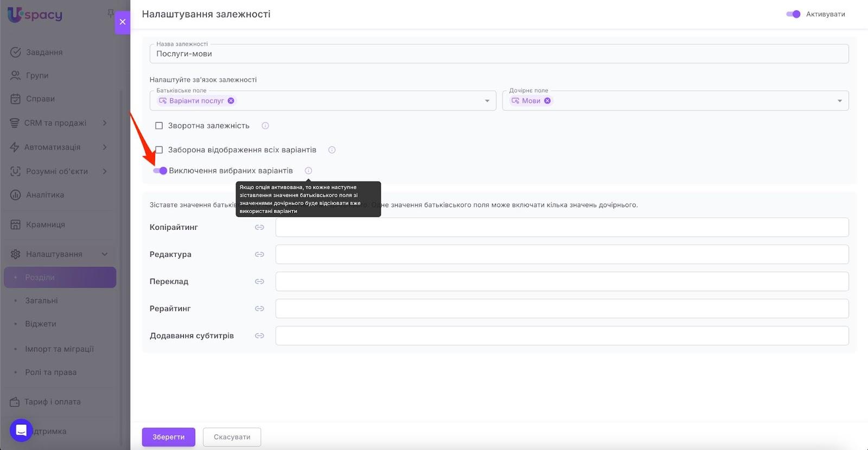This screenshot has height=450, width=868.
Task: Click the link icon next to Копірайтинг
Action: tap(259, 227)
